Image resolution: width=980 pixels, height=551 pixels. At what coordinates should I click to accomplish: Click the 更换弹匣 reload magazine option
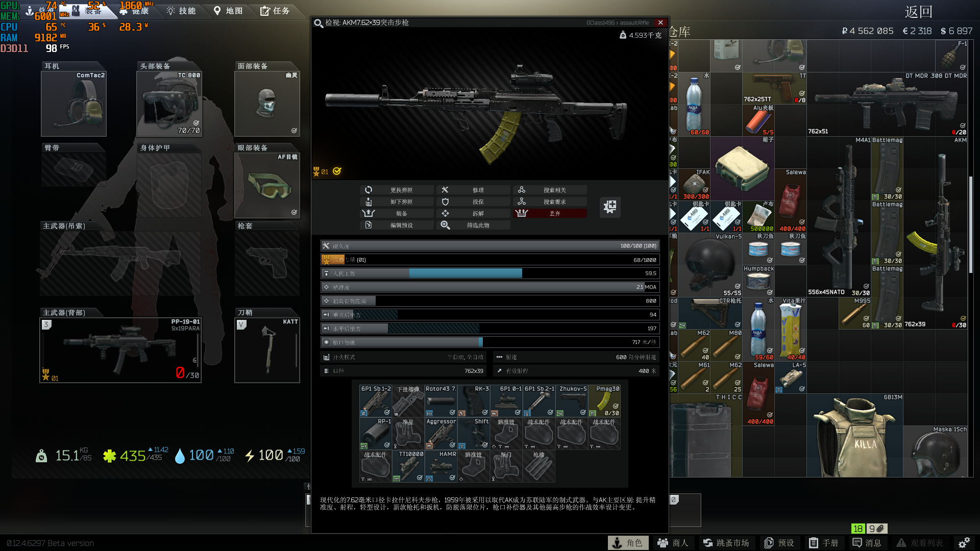(x=397, y=190)
